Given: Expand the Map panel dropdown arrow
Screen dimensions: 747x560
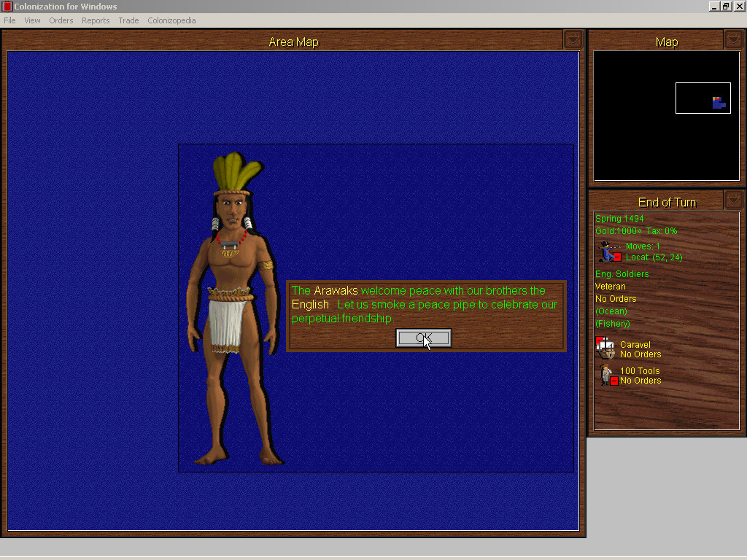Looking at the screenshot, I should point(734,39).
